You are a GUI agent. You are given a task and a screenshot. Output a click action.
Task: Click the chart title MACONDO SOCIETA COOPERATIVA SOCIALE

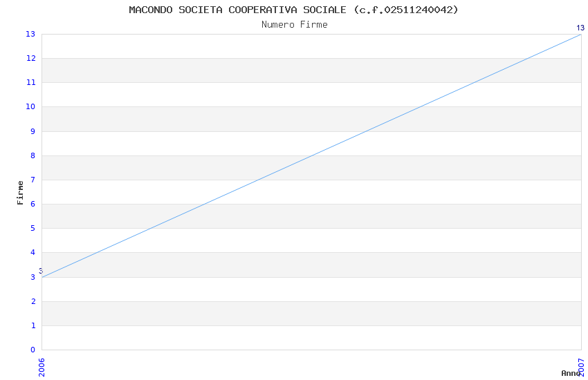tap(293, 10)
